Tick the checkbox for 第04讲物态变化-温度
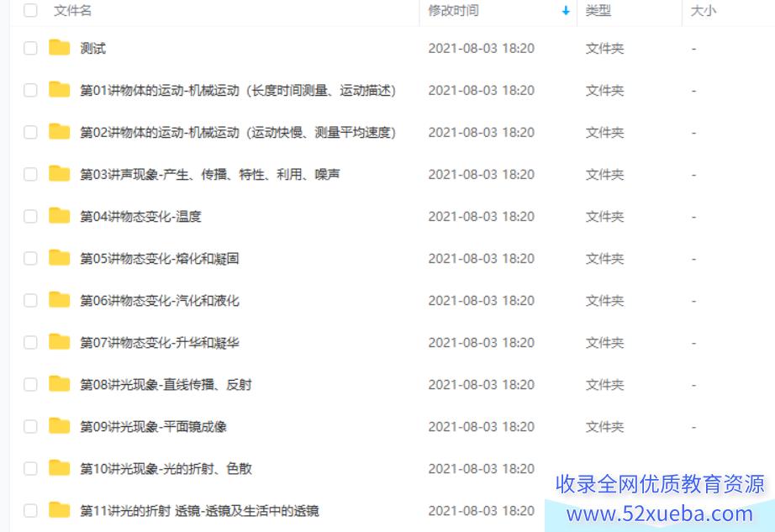Image resolution: width=775 pixels, height=532 pixels. (x=30, y=216)
